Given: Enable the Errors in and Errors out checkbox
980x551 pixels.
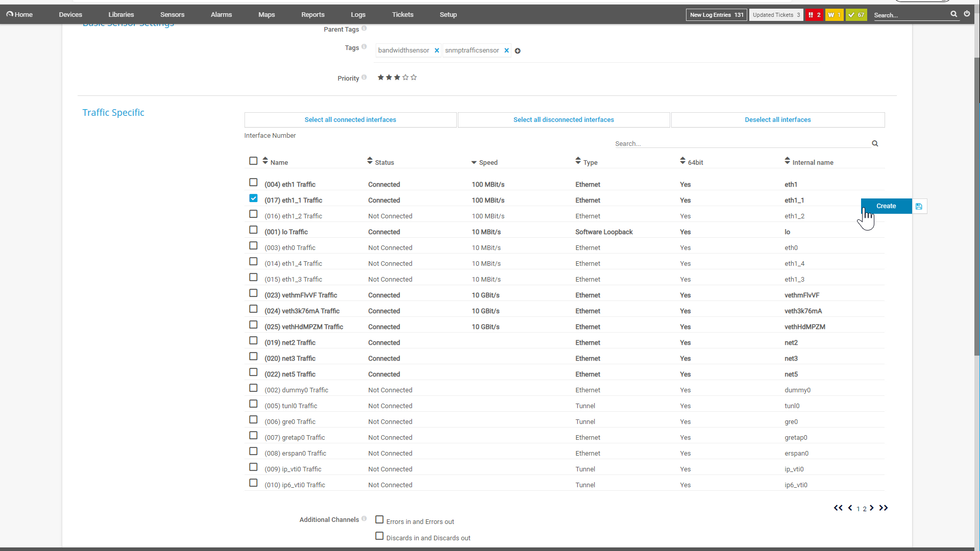Looking at the screenshot, I should pos(379,520).
